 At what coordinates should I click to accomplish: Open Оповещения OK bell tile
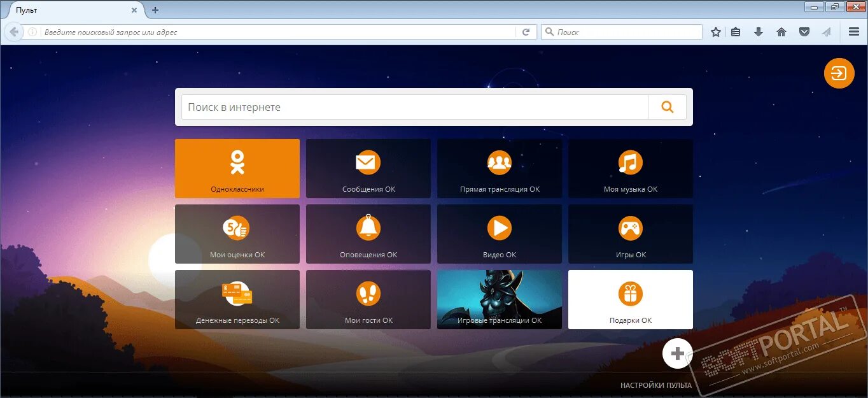pyautogui.click(x=368, y=234)
